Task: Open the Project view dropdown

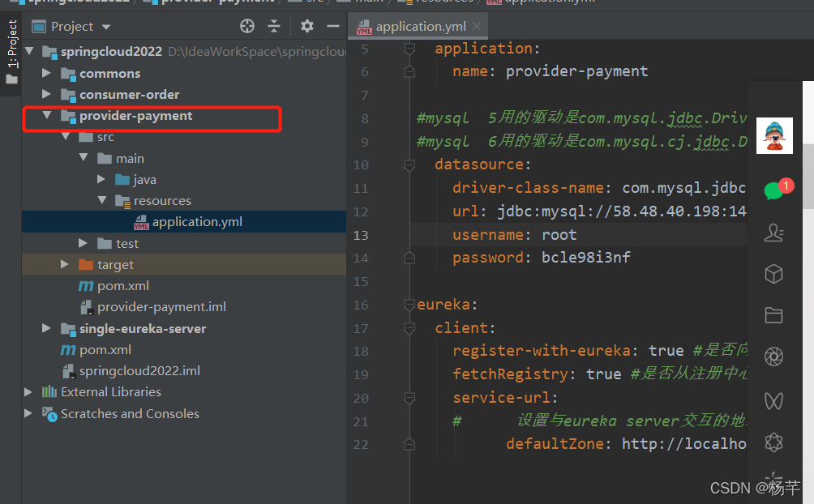Action: point(106,27)
